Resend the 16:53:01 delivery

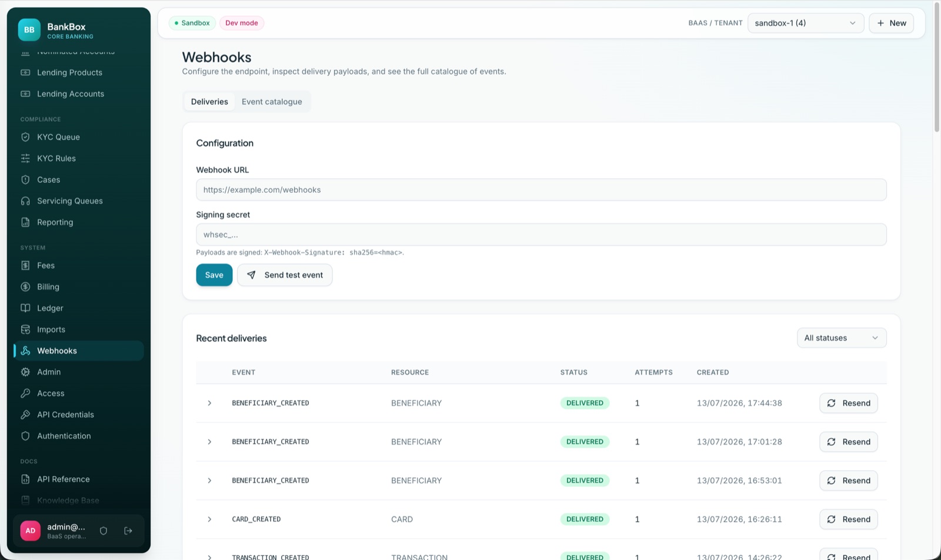(x=848, y=481)
